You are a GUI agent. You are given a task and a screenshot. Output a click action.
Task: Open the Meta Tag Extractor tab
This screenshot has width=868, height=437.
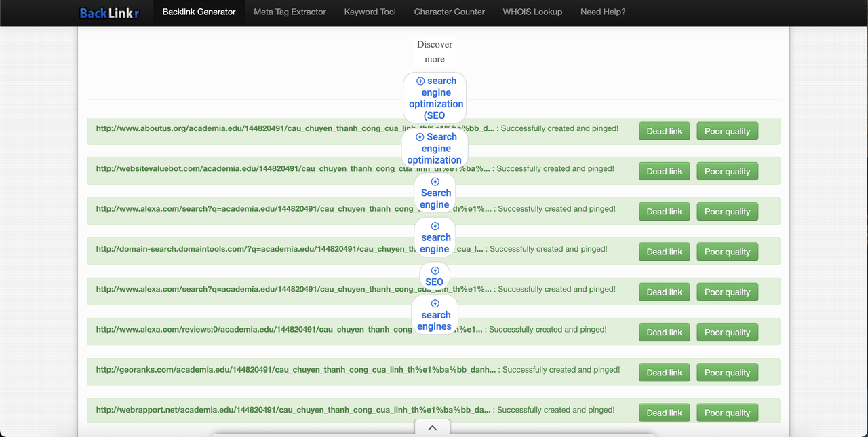[x=290, y=12]
